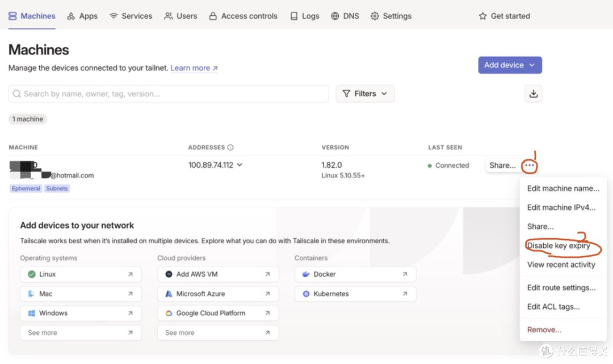This screenshot has width=613, height=364.
Task: Open the Docker container guide
Action: click(x=355, y=274)
